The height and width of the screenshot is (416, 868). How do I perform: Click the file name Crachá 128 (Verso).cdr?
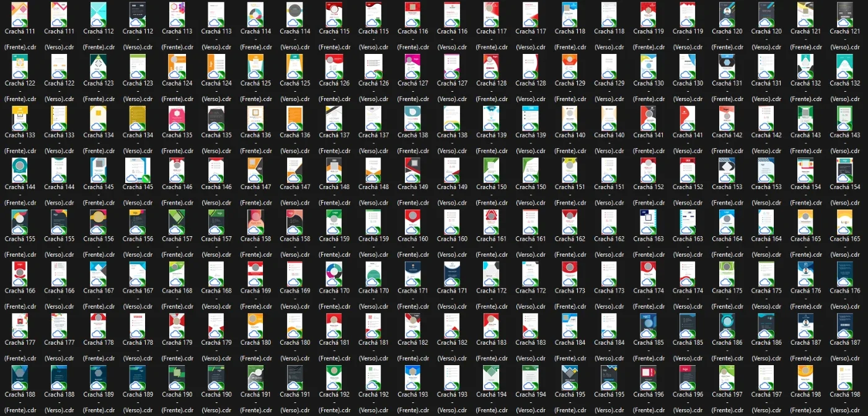click(530, 91)
